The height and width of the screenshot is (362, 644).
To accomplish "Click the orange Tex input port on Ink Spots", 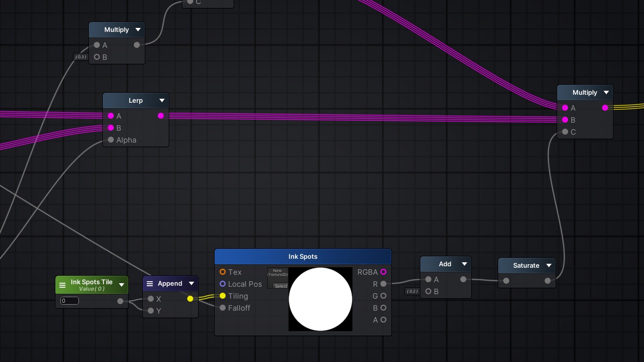I will pyautogui.click(x=223, y=272).
